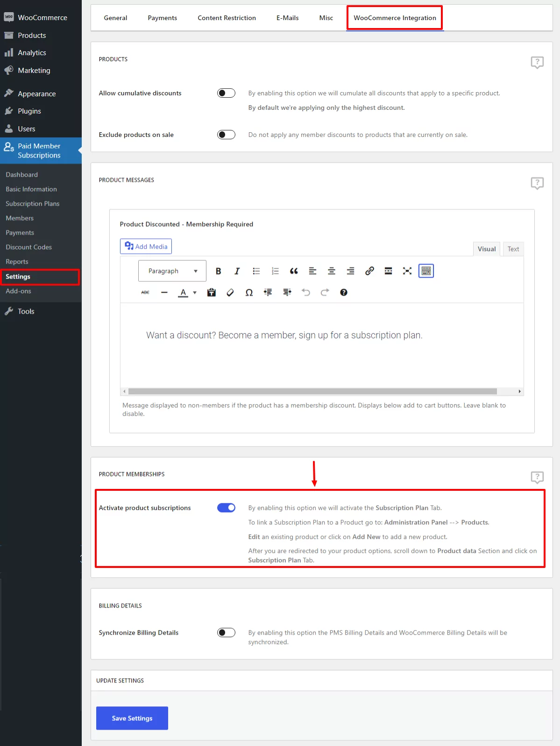
Task: Decrease indent in editor
Action: click(268, 293)
